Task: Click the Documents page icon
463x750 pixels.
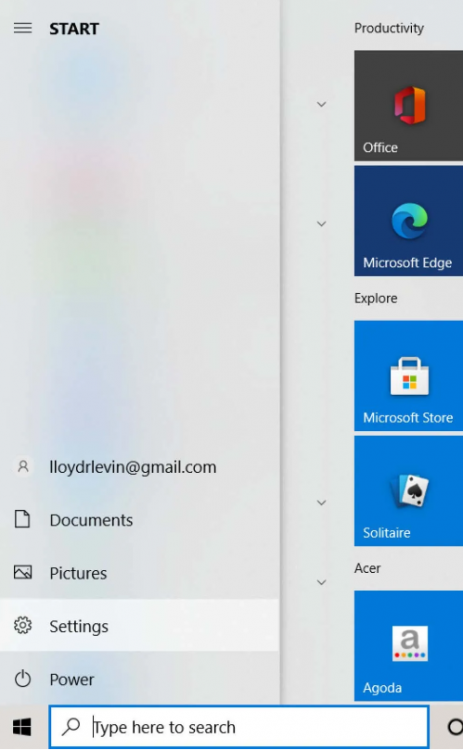Action: [22, 519]
